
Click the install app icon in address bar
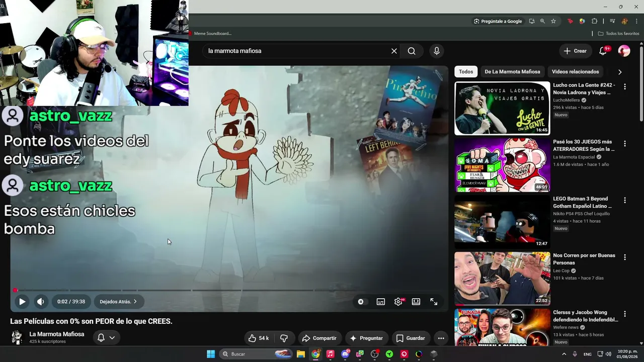(x=532, y=21)
